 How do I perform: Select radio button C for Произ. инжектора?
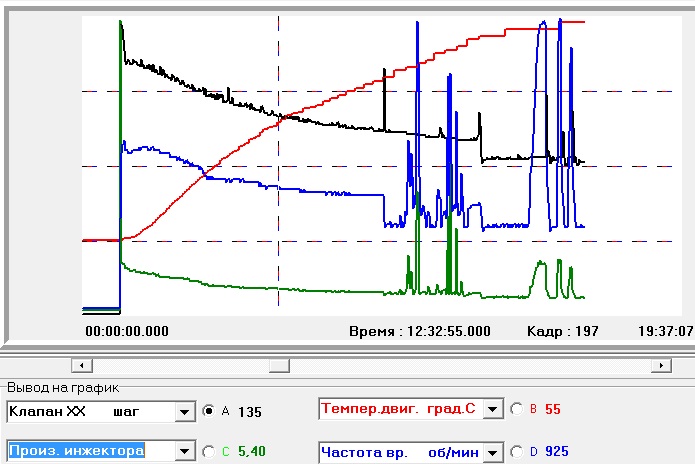point(208,452)
